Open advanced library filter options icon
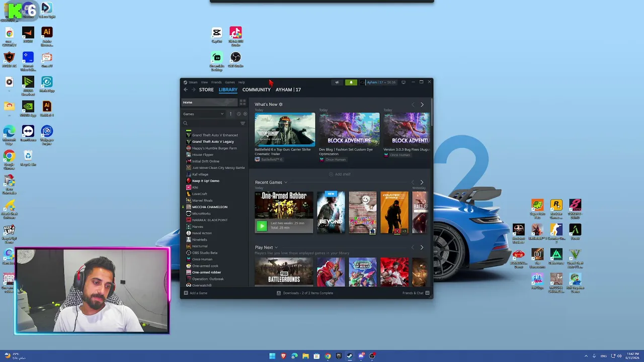The image size is (644, 362). tap(243, 123)
